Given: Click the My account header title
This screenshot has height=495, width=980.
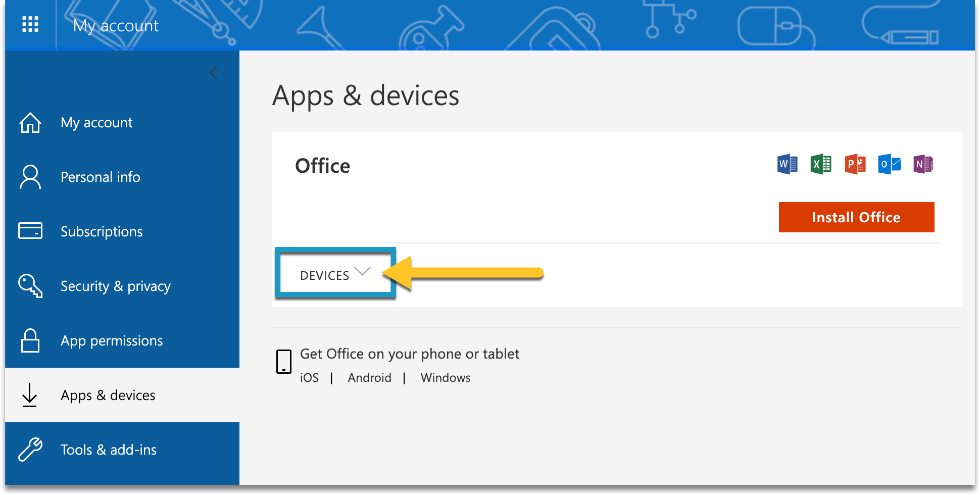Looking at the screenshot, I should coord(116,26).
